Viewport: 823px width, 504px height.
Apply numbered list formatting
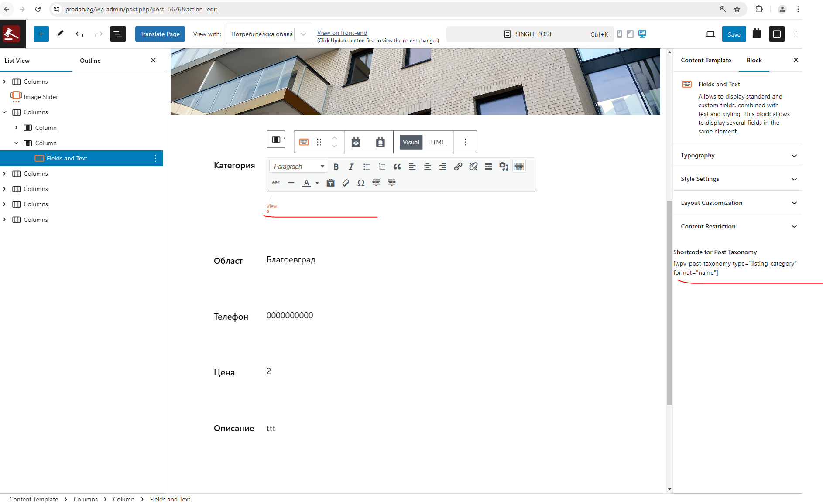point(382,167)
